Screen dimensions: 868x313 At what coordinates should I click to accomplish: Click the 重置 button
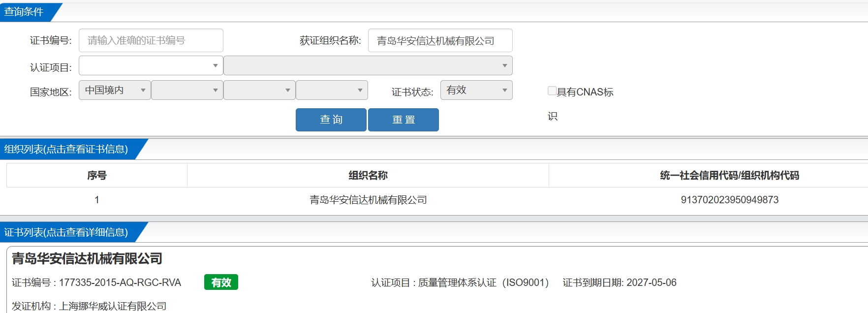coord(403,120)
